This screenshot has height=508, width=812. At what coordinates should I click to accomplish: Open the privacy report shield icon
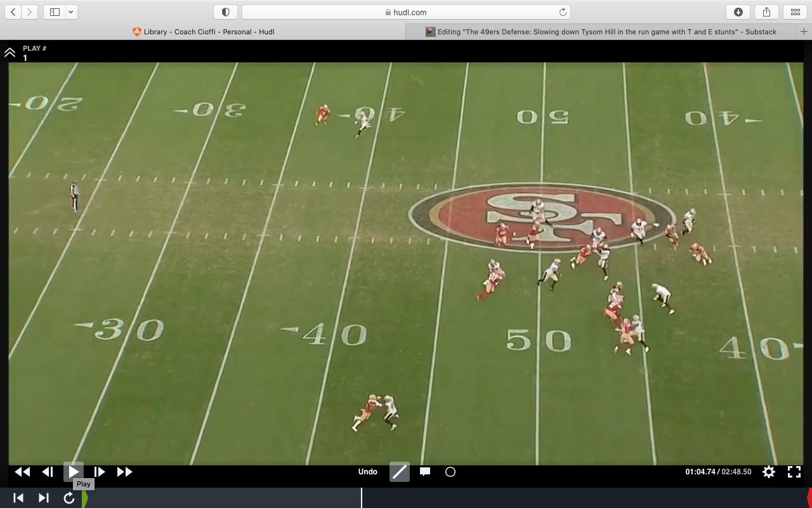(225, 12)
